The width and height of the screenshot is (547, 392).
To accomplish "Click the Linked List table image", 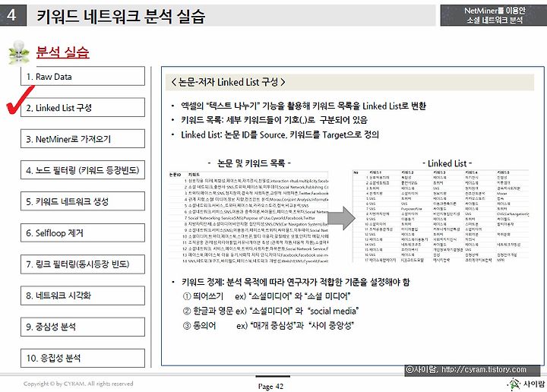I will pyautogui.click(x=441, y=217).
